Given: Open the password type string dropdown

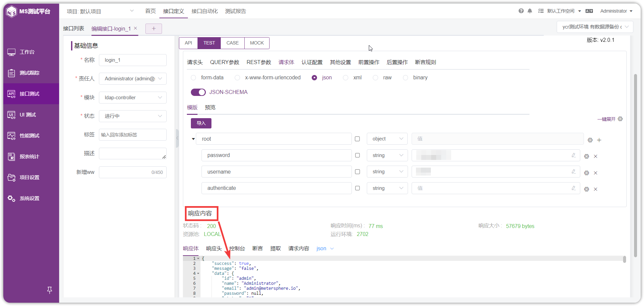Looking at the screenshot, I should click(387, 155).
